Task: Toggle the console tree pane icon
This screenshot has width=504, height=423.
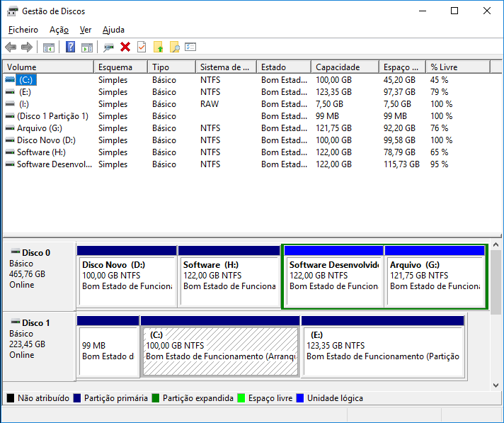Action: 49,47
